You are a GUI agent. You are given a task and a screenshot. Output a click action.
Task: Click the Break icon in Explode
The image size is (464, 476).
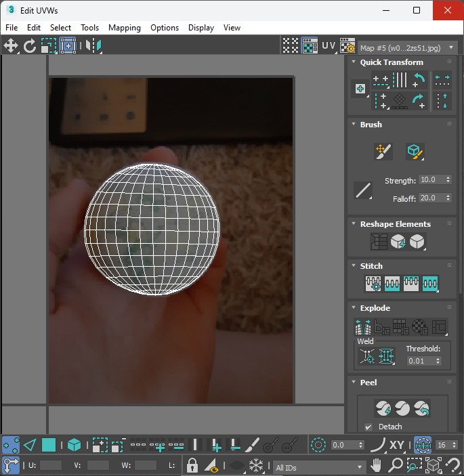(363, 326)
